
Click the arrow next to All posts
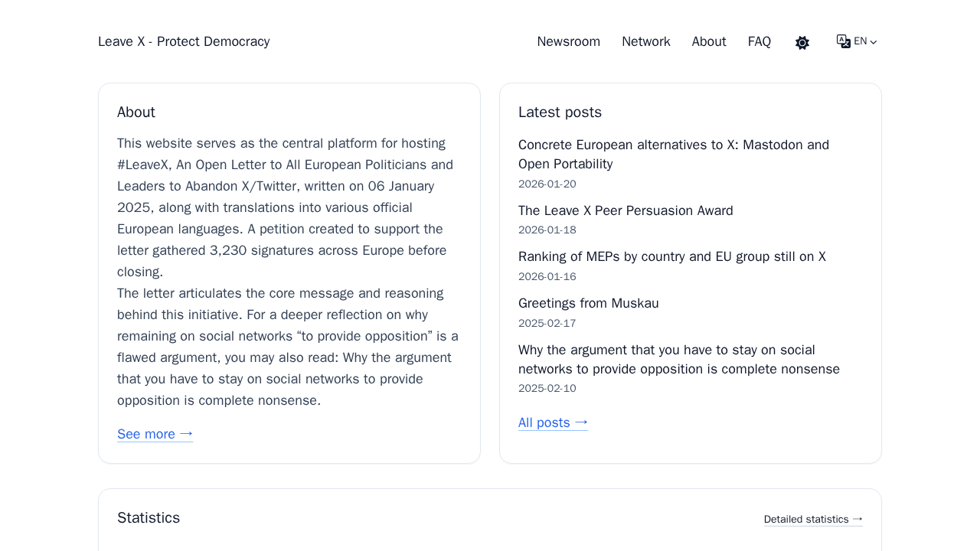tap(581, 422)
